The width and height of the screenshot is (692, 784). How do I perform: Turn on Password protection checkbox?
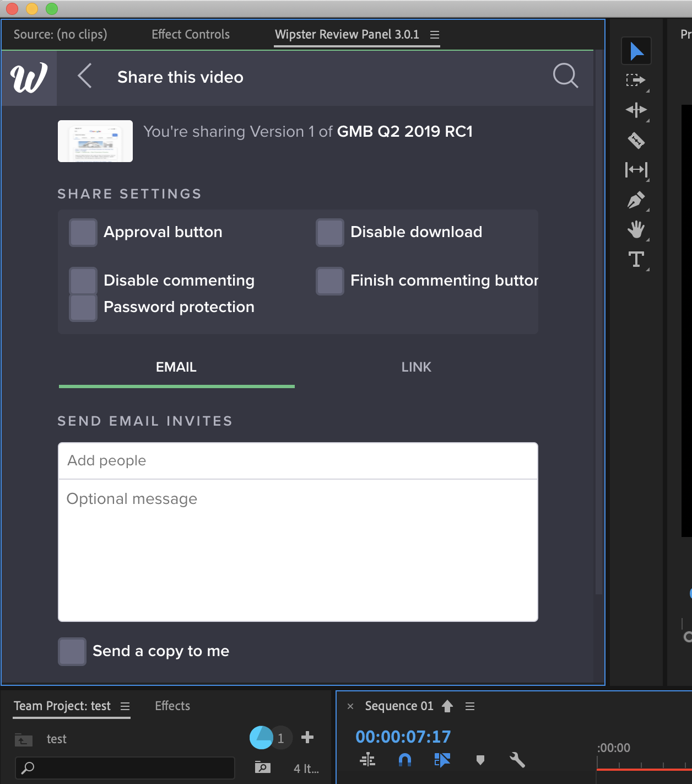(x=83, y=308)
